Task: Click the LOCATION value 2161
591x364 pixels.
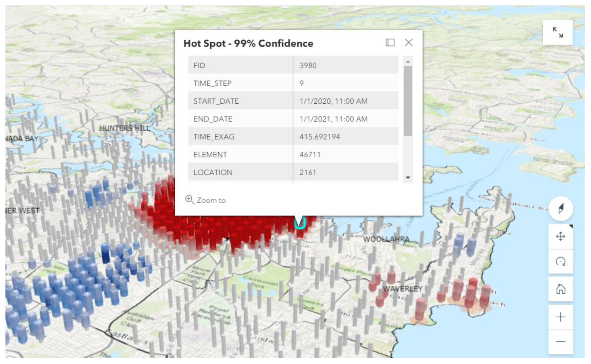Action: (x=307, y=173)
